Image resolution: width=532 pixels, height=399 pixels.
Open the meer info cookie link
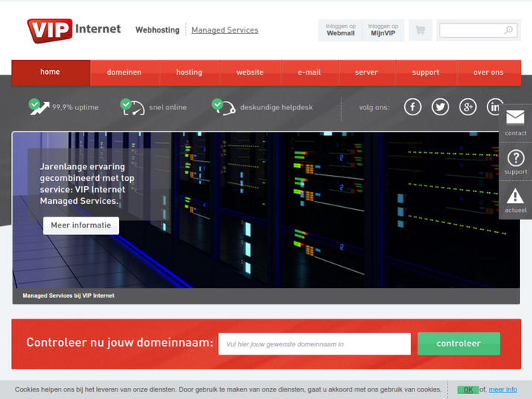(x=503, y=389)
